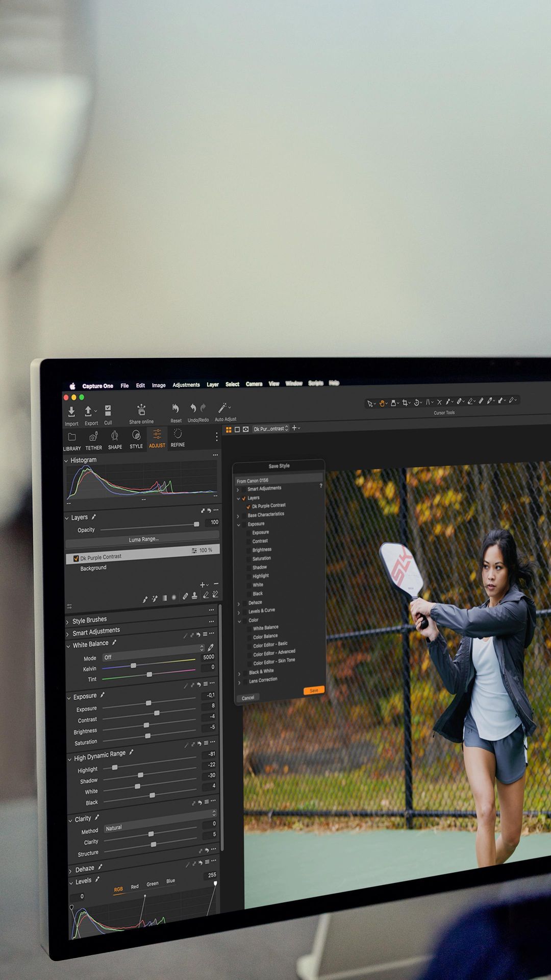Open the Cull tool
The image size is (551, 980).
[x=108, y=411]
